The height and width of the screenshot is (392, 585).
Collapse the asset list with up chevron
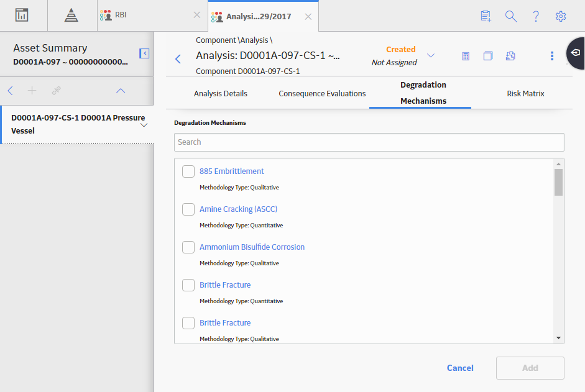point(121,91)
